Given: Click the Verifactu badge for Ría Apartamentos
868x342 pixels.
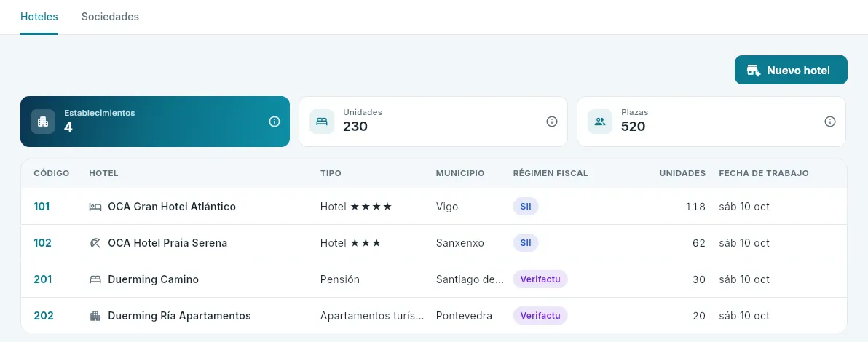Looking at the screenshot, I should tap(540, 315).
